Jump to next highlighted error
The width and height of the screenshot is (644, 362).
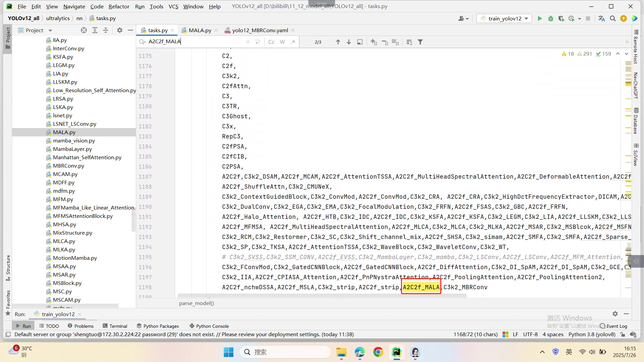point(626,54)
